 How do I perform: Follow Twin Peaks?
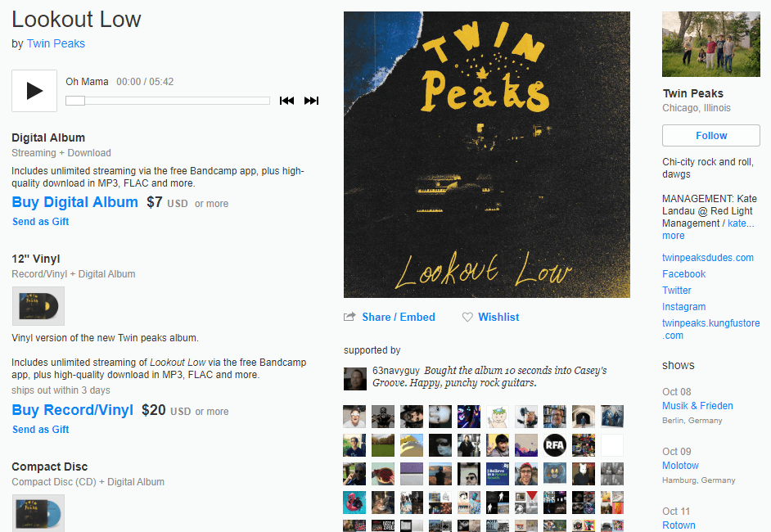click(711, 136)
